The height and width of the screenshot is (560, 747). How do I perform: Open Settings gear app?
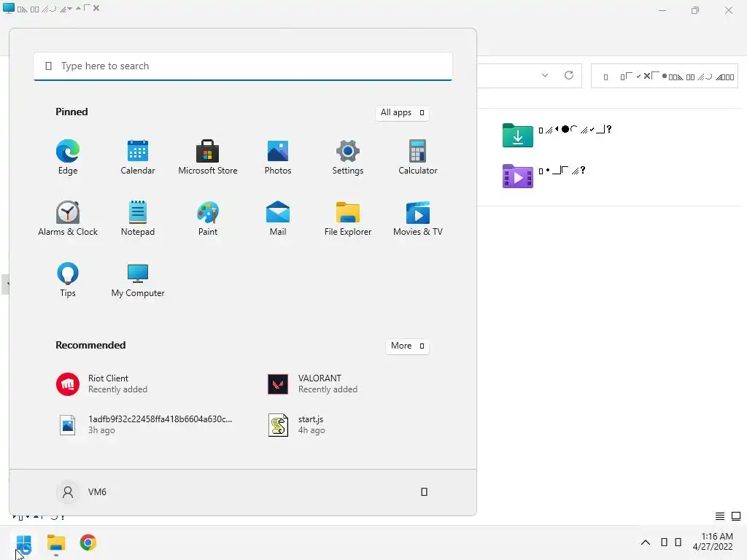coord(348,157)
